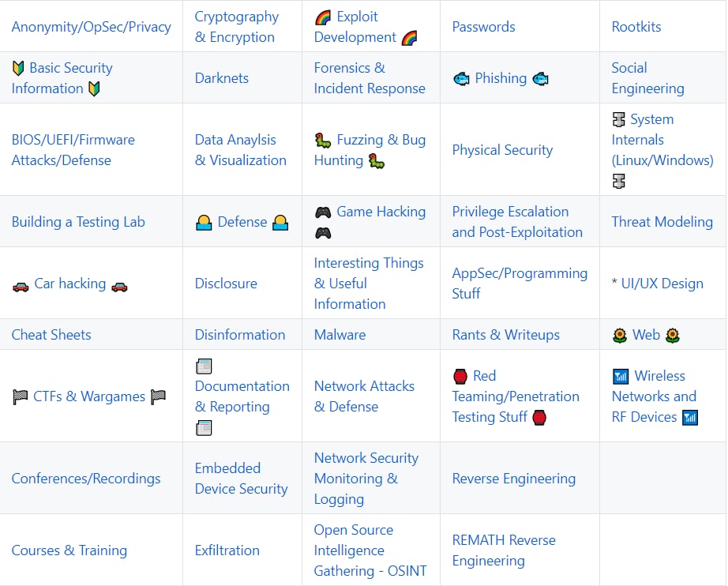
Task: Click the red car emoji after Car hacking
Action: [119, 287]
